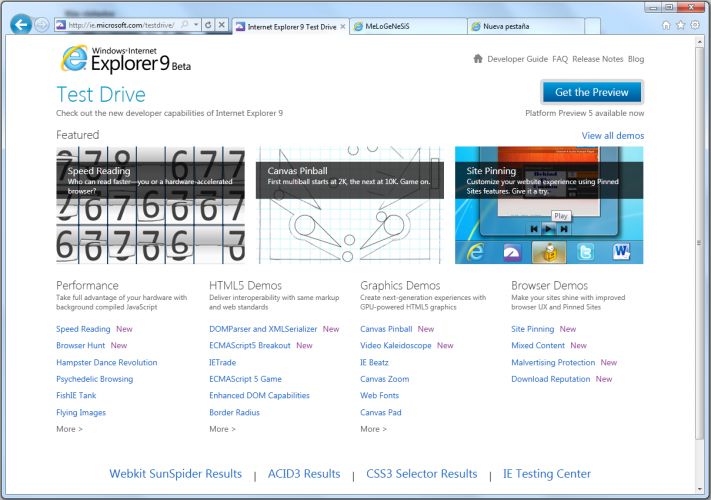
Task: Open the Psychedelic Browsing link
Action: click(x=94, y=379)
